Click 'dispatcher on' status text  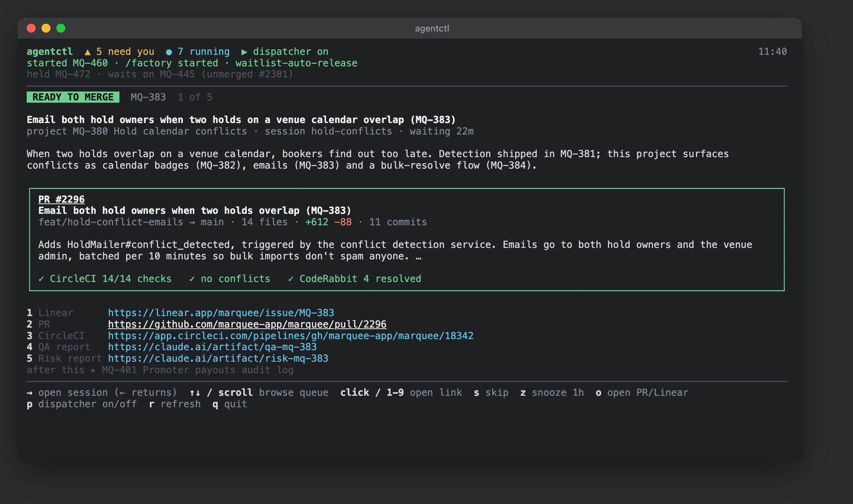tap(291, 52)
